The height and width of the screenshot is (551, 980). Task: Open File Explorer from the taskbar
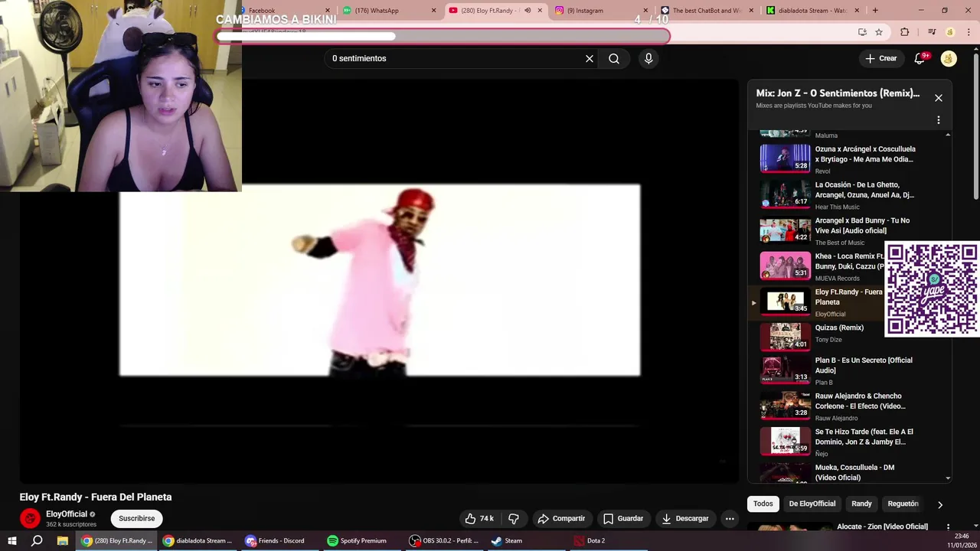point(62,540)
